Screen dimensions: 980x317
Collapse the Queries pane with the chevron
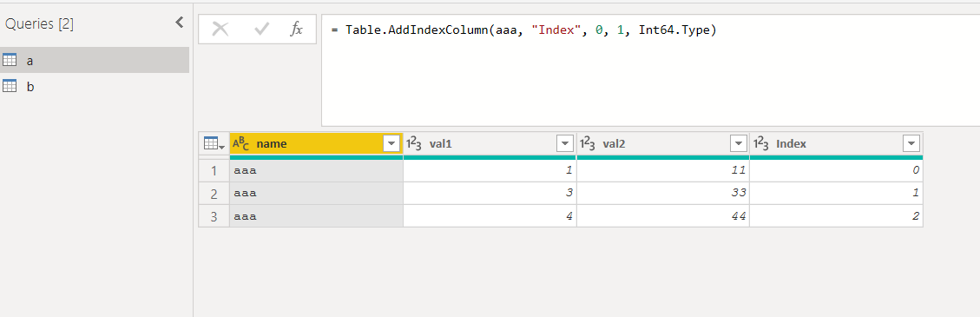coord(180,23)
